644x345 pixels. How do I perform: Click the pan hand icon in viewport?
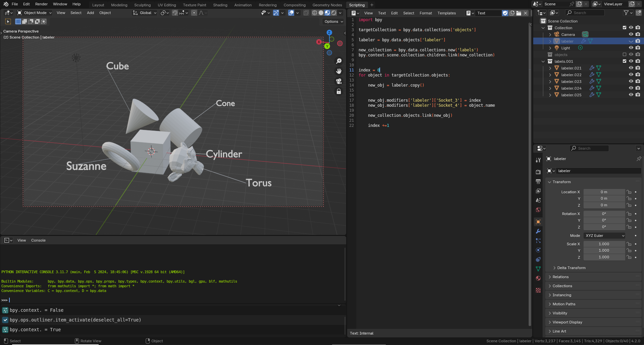tap(339, 71)
